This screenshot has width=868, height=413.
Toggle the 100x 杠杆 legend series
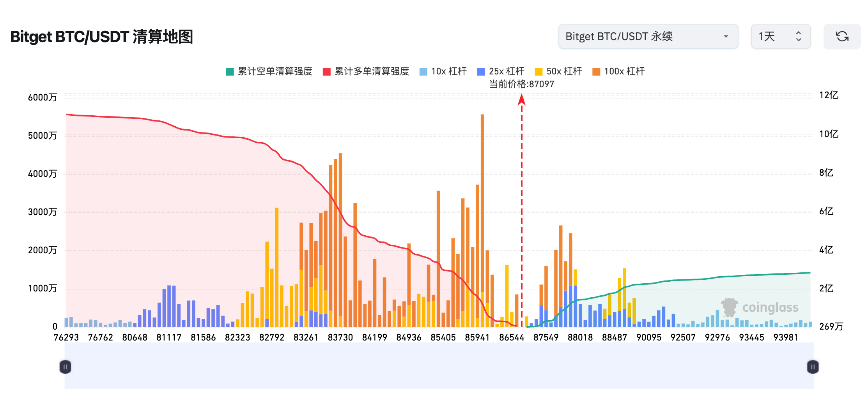click(618, 71)
